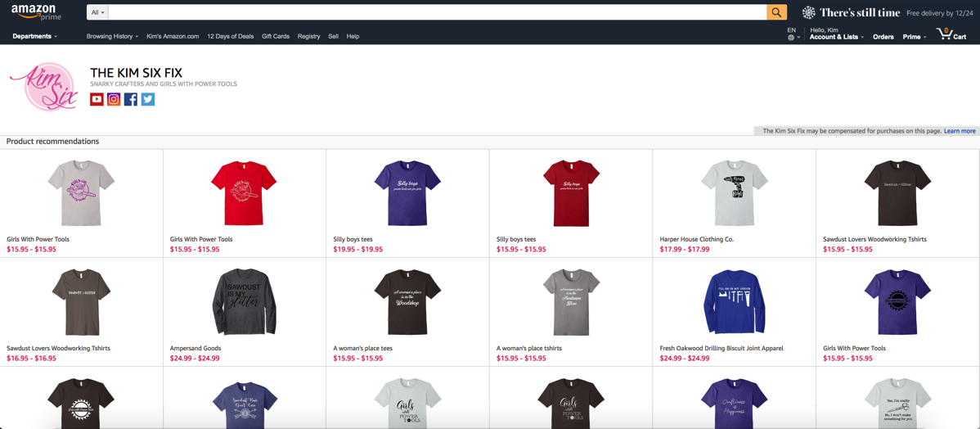Click A woman's place tshirts title

click(x=528, y=348)
